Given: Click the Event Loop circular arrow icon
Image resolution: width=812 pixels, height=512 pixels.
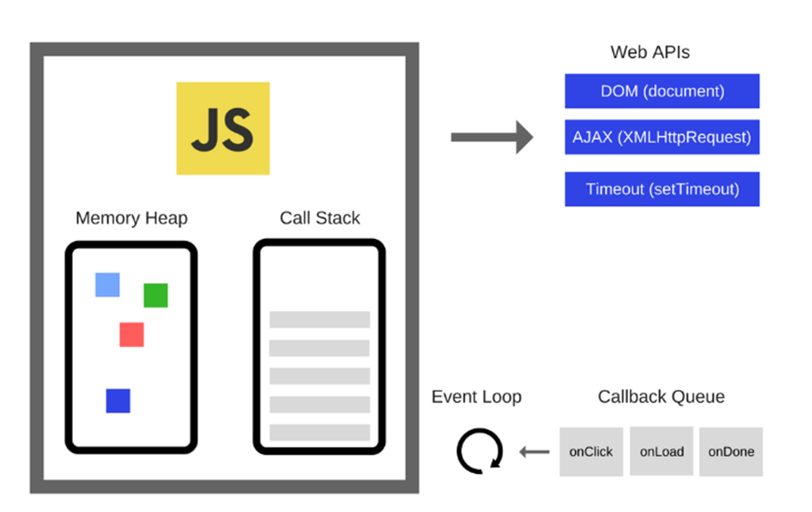Looking at the screenshot, I should pos(480,451).
